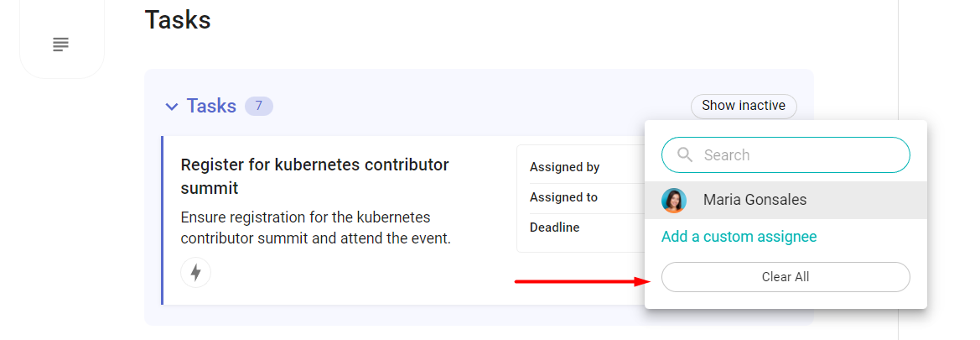Click Maria Gonsales' avatar photo
The width and height of the screenshot is (980, 340).
[674, 201]
